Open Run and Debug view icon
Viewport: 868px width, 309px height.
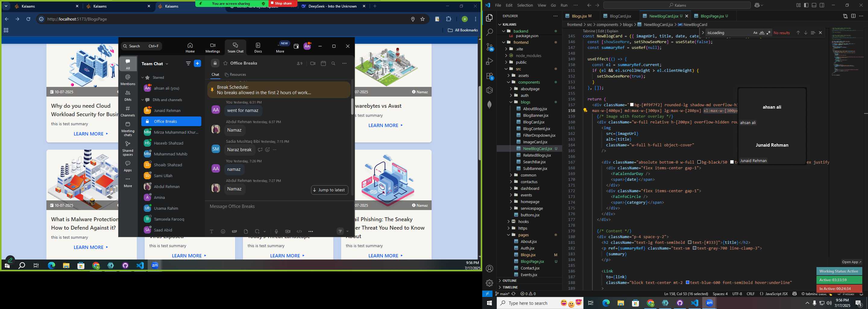pos(489,61)
